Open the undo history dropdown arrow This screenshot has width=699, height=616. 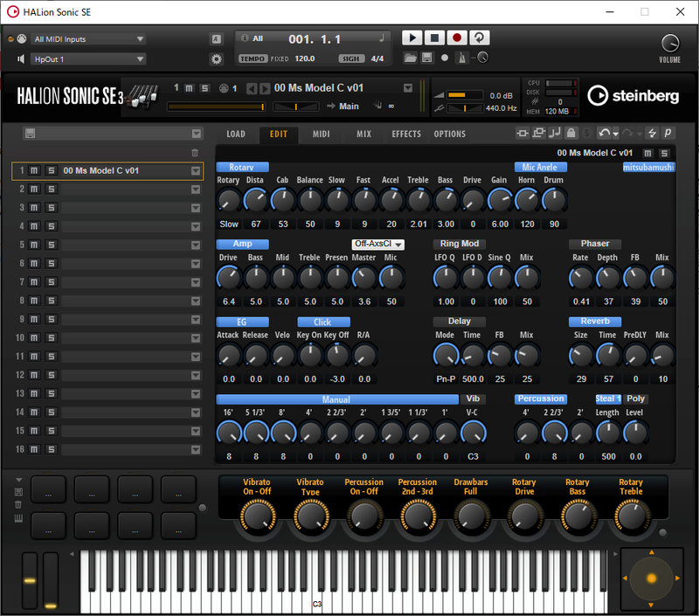(x=616, y=134)
